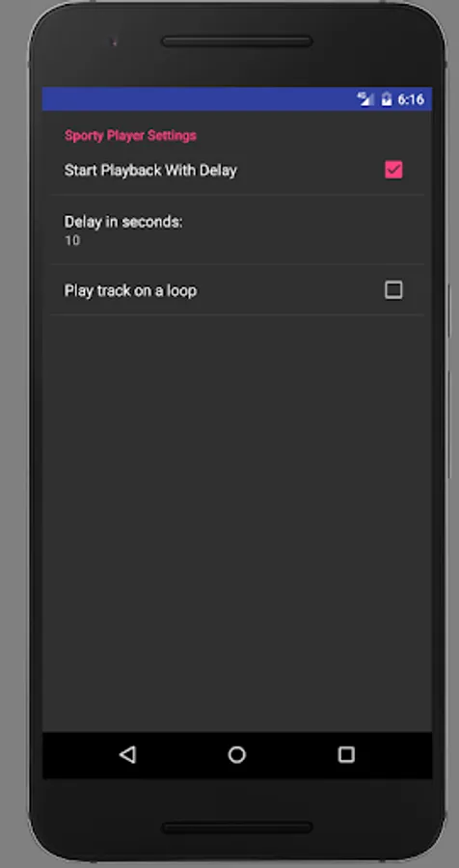Image resolution: width=459 pixels, height=868 pixels.
Task: Open the Delay in seconds preference
Action: [237, 230]
